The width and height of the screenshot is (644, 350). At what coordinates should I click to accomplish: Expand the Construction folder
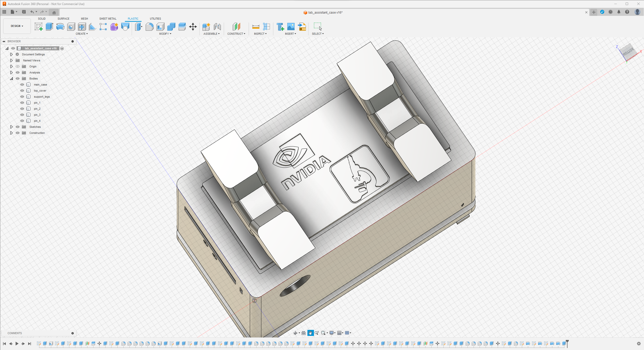pyautogui.click(x=11, y=133)
